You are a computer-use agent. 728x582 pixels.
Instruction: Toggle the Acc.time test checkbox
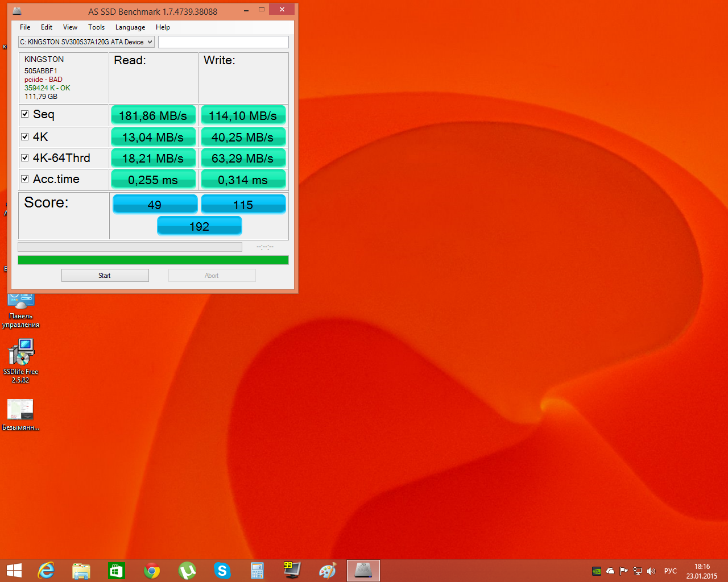click(x=25, y=179)
